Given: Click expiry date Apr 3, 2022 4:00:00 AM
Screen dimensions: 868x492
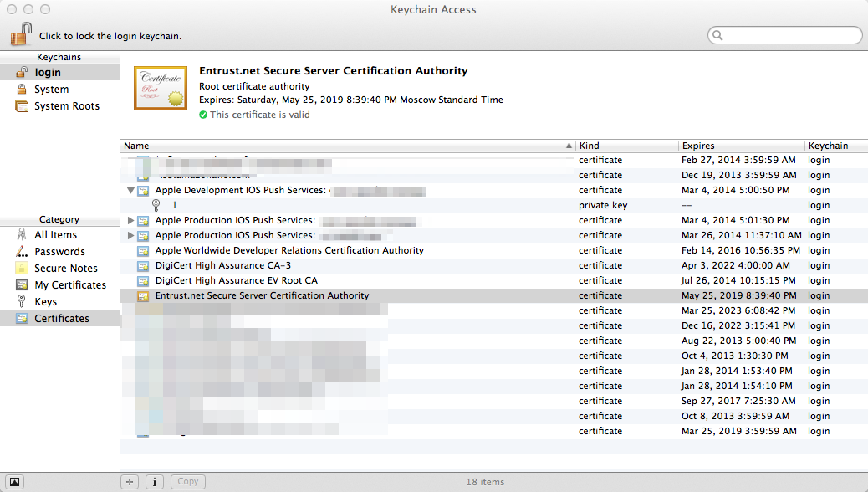Looking at the screenshot, I should tap(736, 265).
